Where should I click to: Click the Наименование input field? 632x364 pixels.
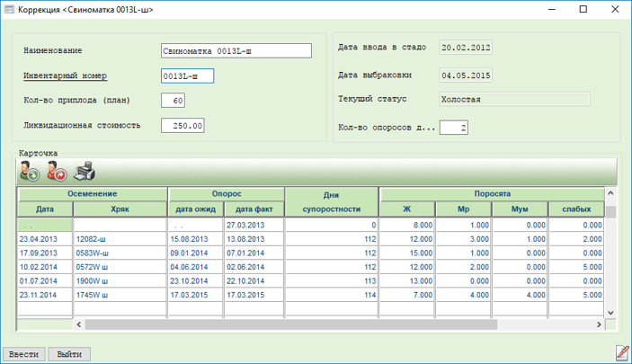pos(236,50)
